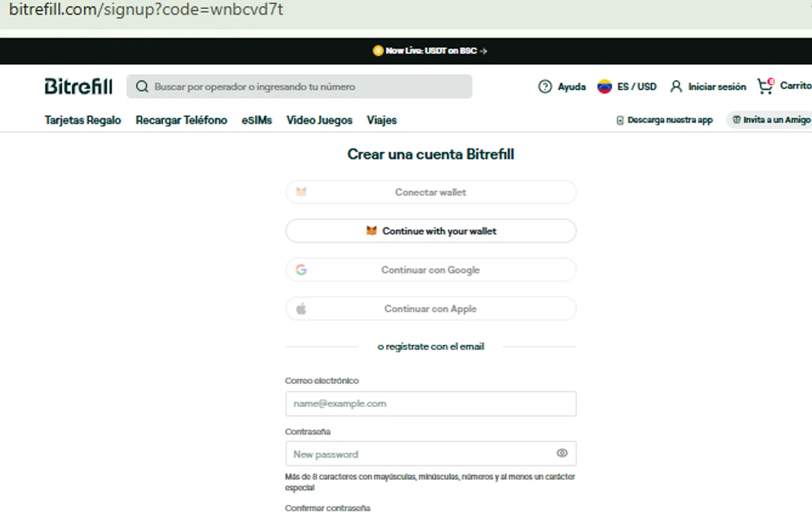
Task: Click the arrow in the USDT banner
Action: point(483,51)
